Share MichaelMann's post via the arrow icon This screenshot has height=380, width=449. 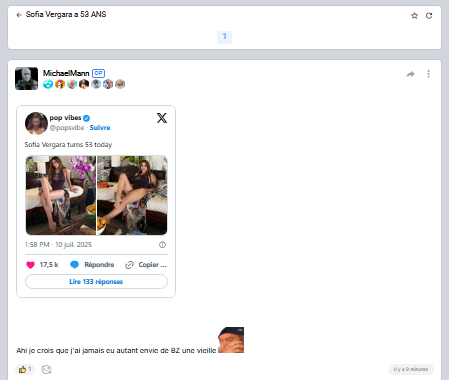coord(410,74)
